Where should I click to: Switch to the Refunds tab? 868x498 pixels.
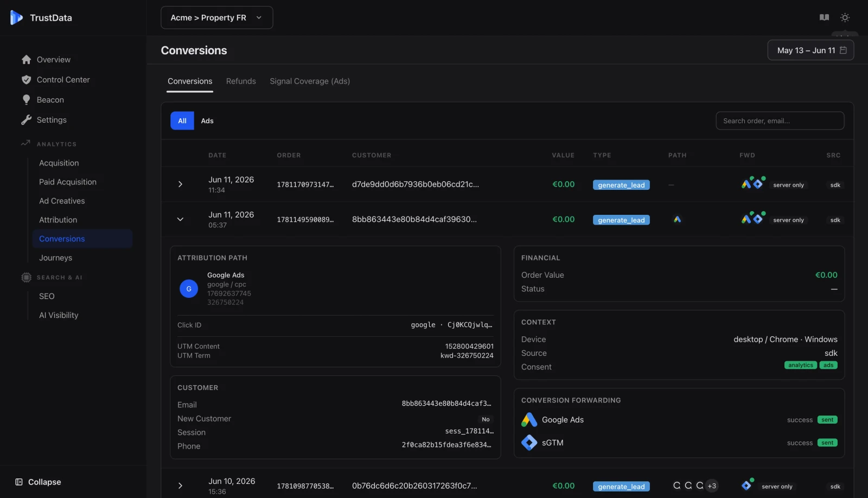pos(241,81)
